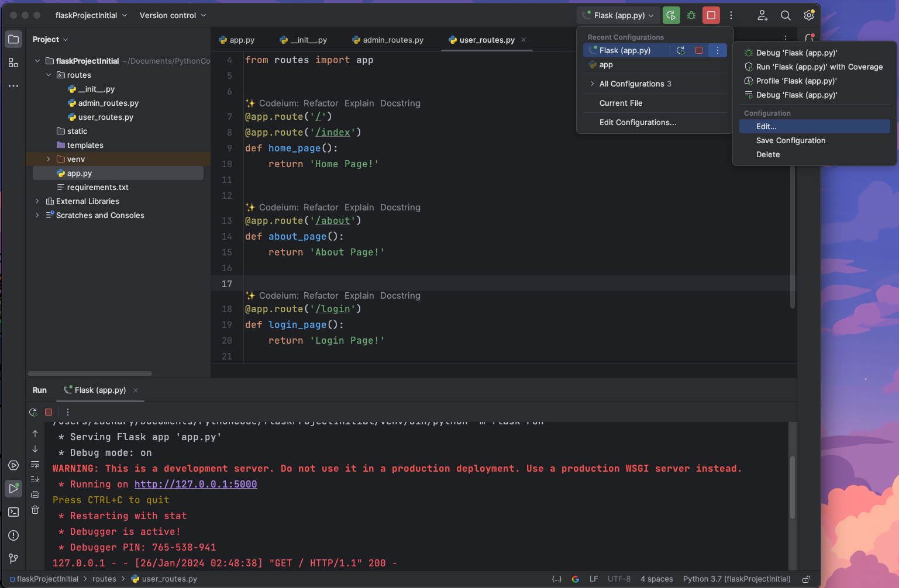Stop the running Flask app in toolbar
899x588 pixels.
pos(711,15)
